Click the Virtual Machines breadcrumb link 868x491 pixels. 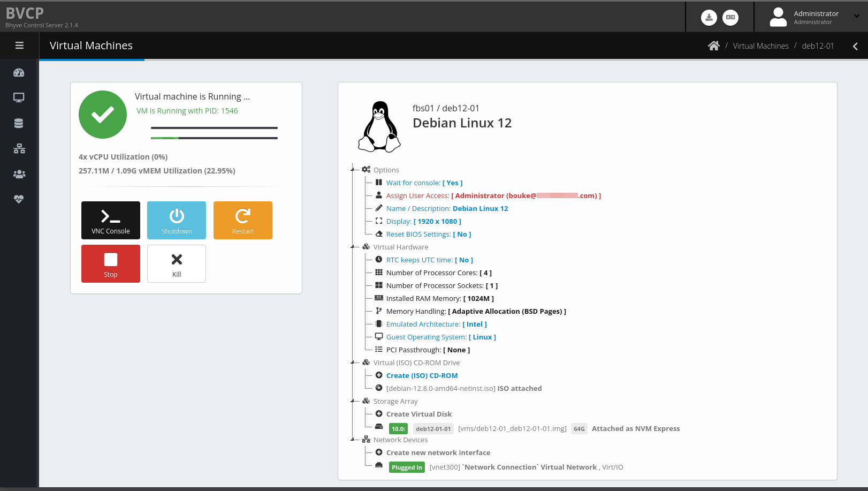pyautogui.click(x=760, y=46)
